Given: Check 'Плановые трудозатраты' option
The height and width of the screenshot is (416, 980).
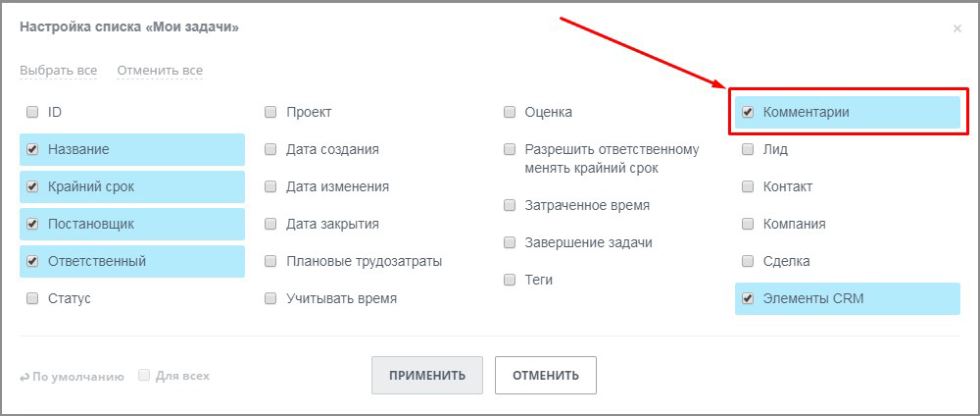Looking at the screenshot, I should click(270, 262).
